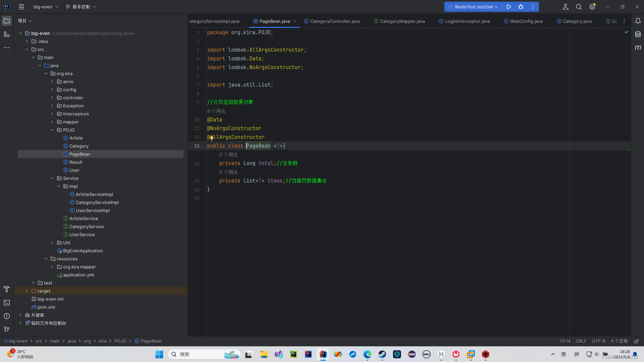644x362 pixels.
Task: Expand the .idea folder
Action: coord(27,42)
